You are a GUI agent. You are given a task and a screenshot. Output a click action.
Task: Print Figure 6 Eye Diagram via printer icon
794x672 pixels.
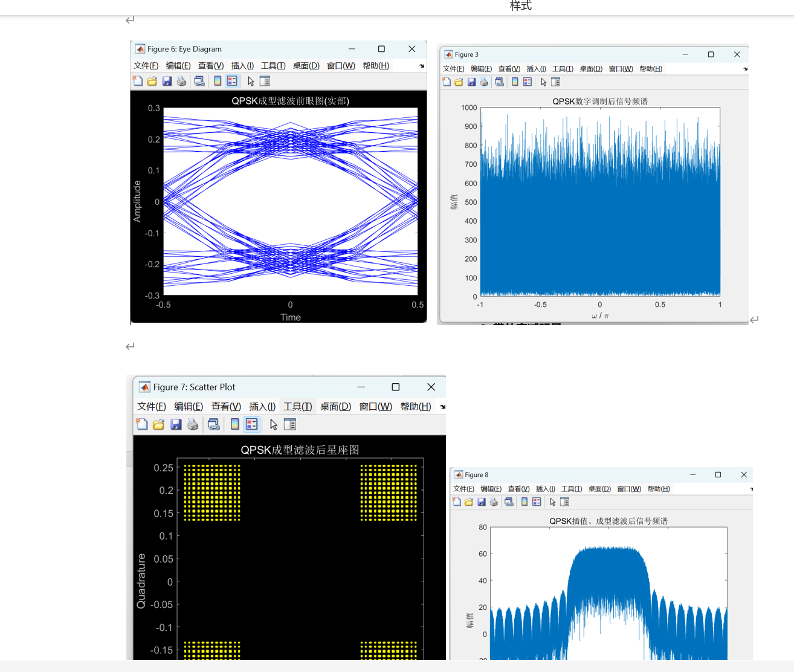click(x=181, y=81)
